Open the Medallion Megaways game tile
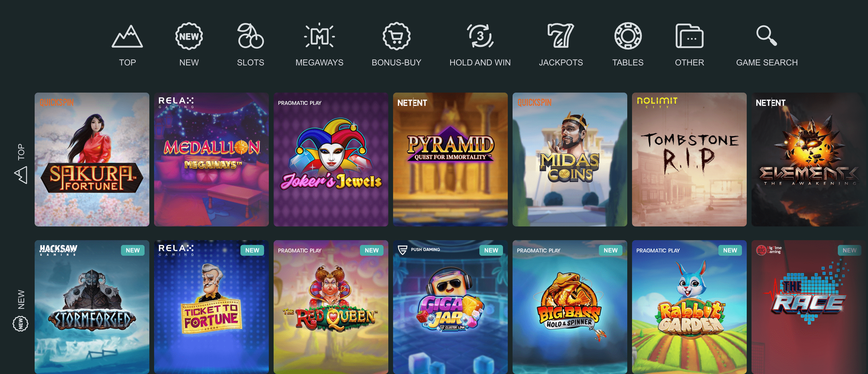Viewport: 868px width, 374px height. point(211,160)
